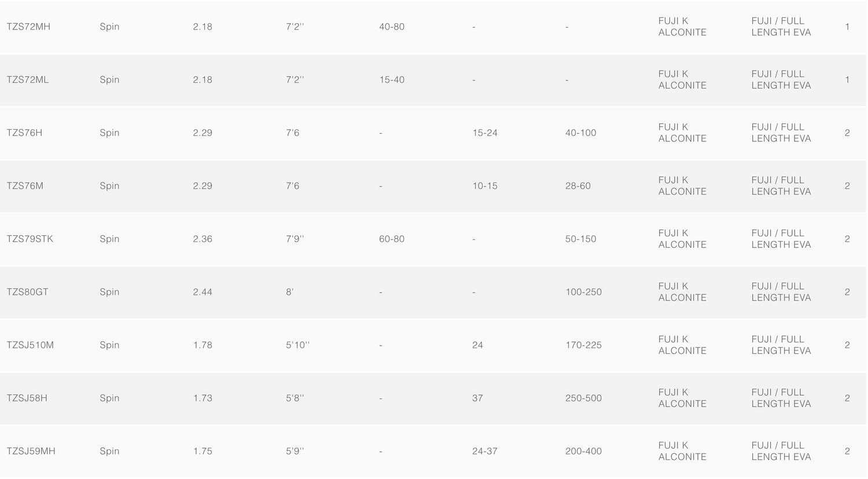Select the 28-60 value in TZS76M row
Viewport: 868px width, 479px height.
tap(578, 186)
